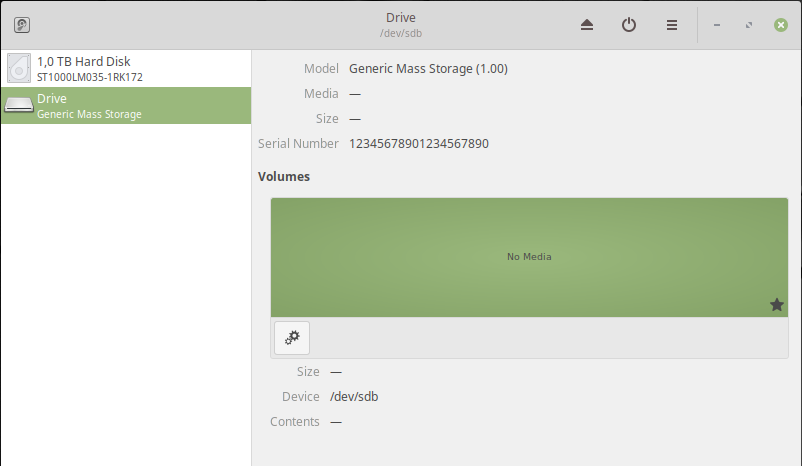Click the model text Generic Mass Storage (1.00)
The image size is (802, 466).
coord(428,69)
